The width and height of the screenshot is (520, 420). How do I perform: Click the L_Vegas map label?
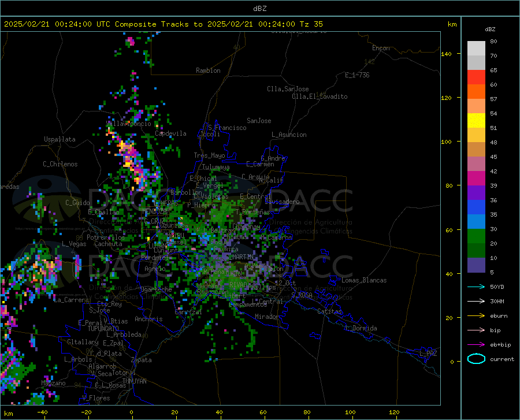74,244
